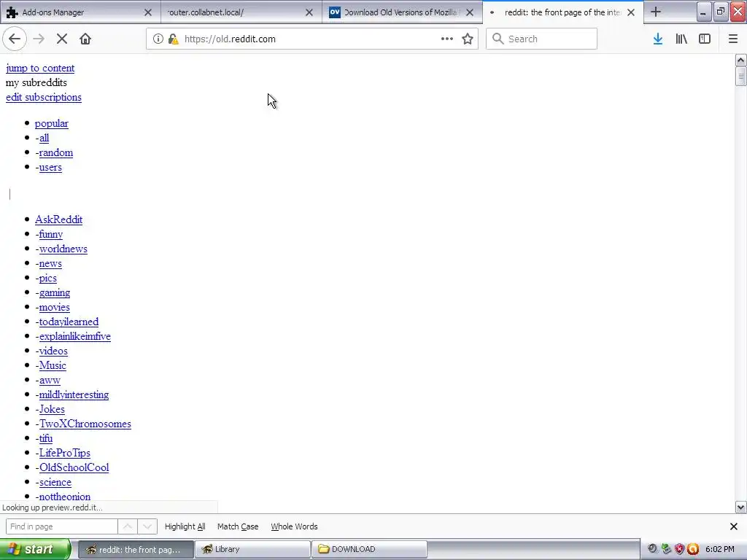
Task: Open the TwoXChromosomes link
Action: pos(85,424)
